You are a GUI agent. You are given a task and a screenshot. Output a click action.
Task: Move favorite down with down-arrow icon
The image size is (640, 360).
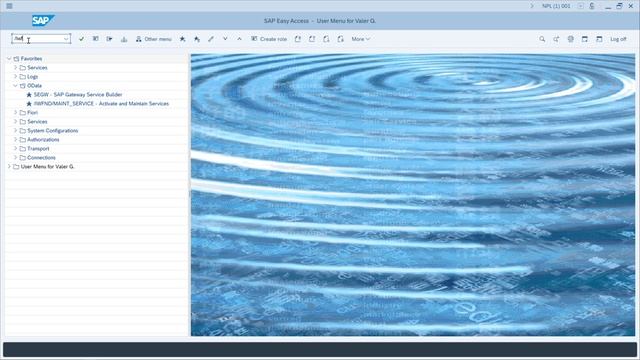coord(225,39)
